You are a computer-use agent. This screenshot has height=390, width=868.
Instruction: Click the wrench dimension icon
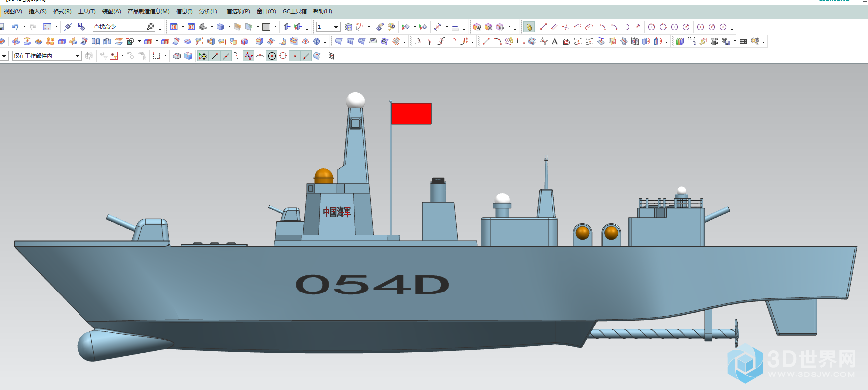point(703,41)
